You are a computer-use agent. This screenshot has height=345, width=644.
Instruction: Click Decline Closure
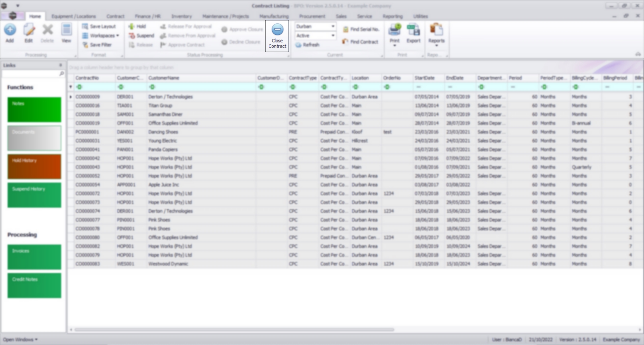tap(240, 42)
